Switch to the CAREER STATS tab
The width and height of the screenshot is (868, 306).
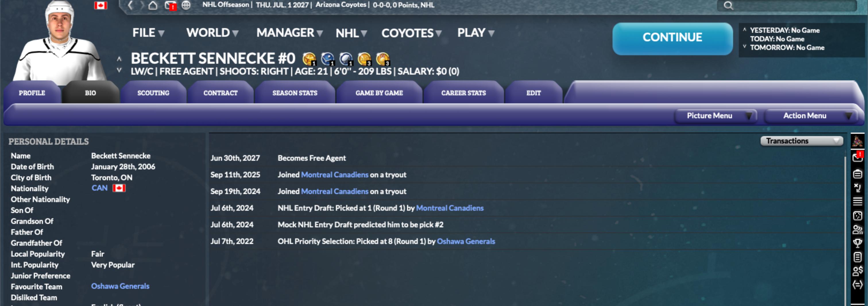point(463,93)
